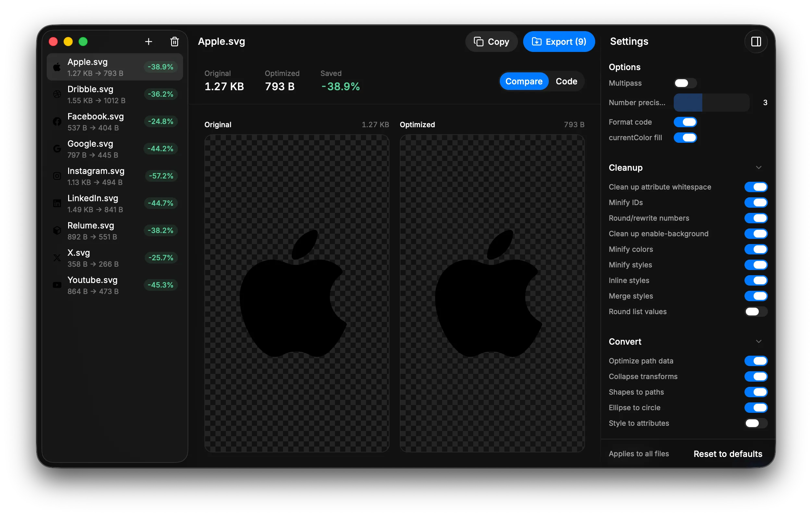Open Youtube.svg from the sidebar
Viewport: 812px width, 516px height.
pyautogui.click(x=115, y=285)
